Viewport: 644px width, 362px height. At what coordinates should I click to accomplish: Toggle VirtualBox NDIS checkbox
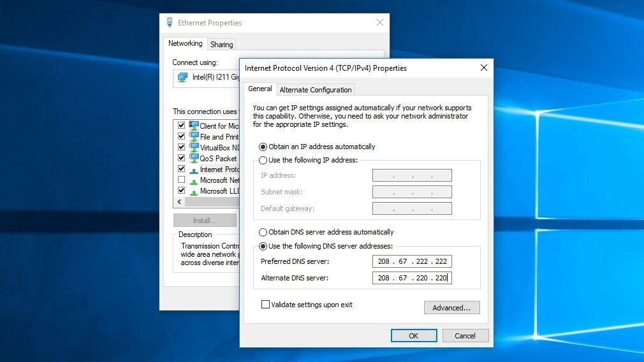181,147
